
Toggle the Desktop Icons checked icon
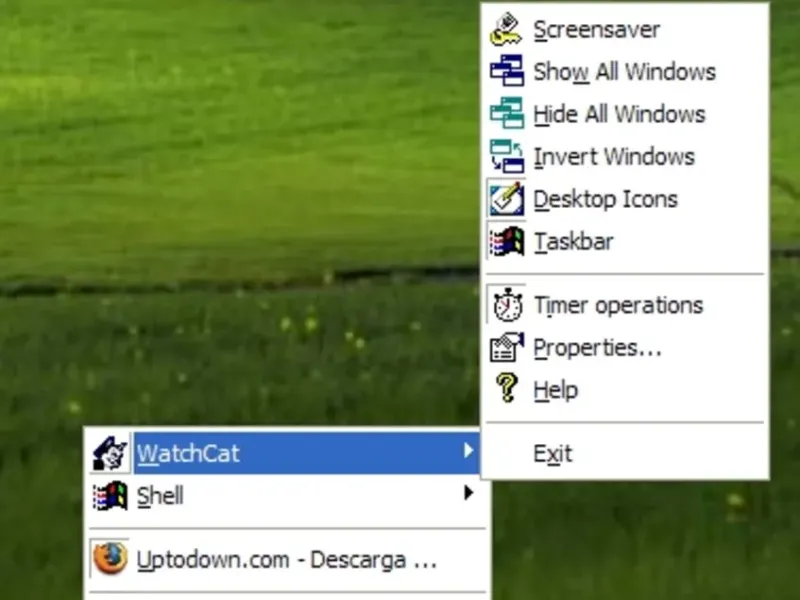click(506, 198)
